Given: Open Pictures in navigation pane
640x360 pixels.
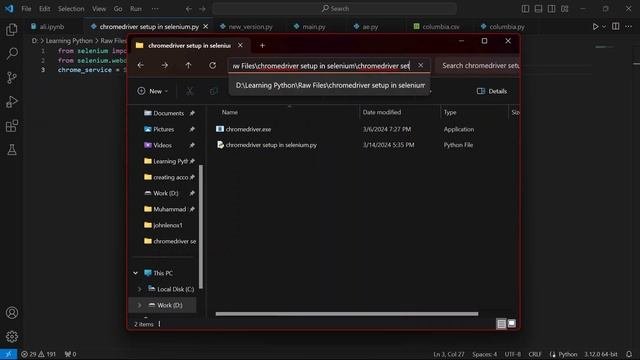Looking at the screenshot, I should coord(163,129).
